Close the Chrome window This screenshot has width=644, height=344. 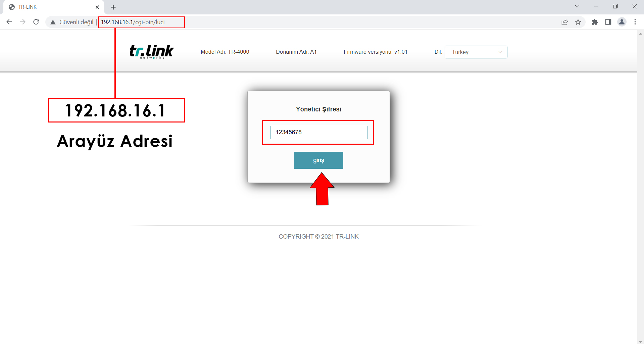[x=634, y=6]
